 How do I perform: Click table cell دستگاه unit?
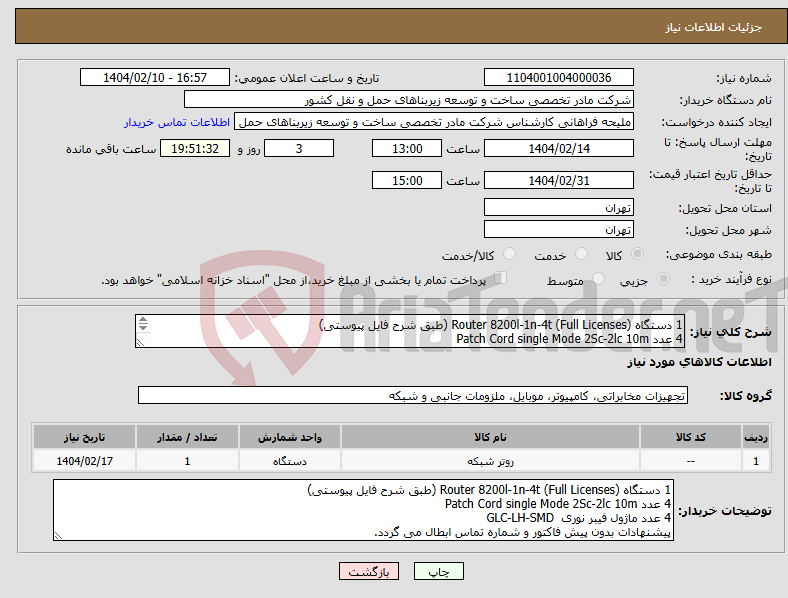point(290,461)
